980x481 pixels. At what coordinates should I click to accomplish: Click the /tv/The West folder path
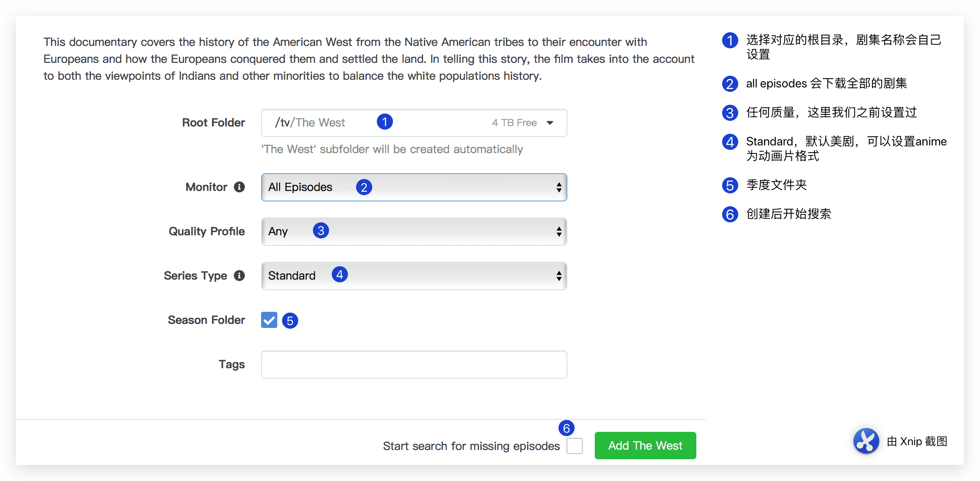pos(310,122)
